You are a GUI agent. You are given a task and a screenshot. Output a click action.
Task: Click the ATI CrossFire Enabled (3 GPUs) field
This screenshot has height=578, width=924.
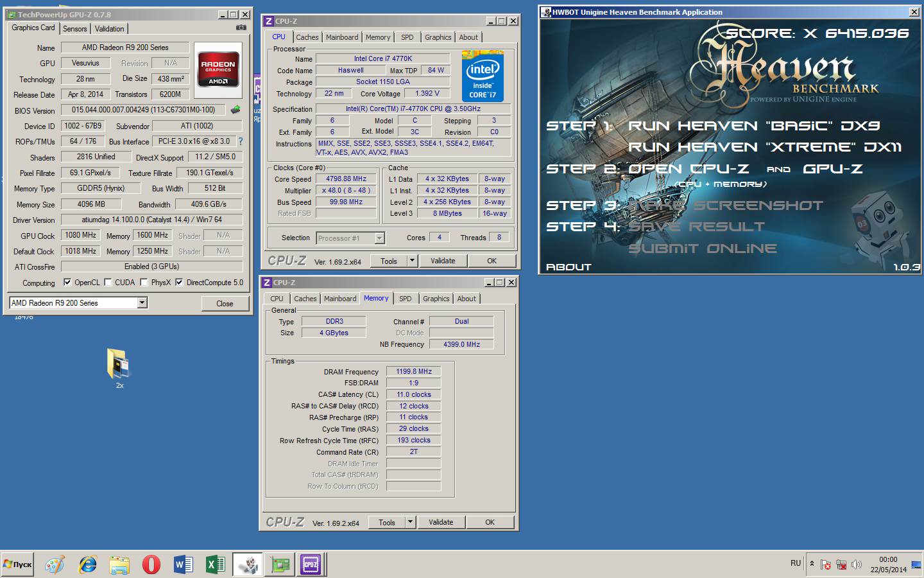point(152,267)
